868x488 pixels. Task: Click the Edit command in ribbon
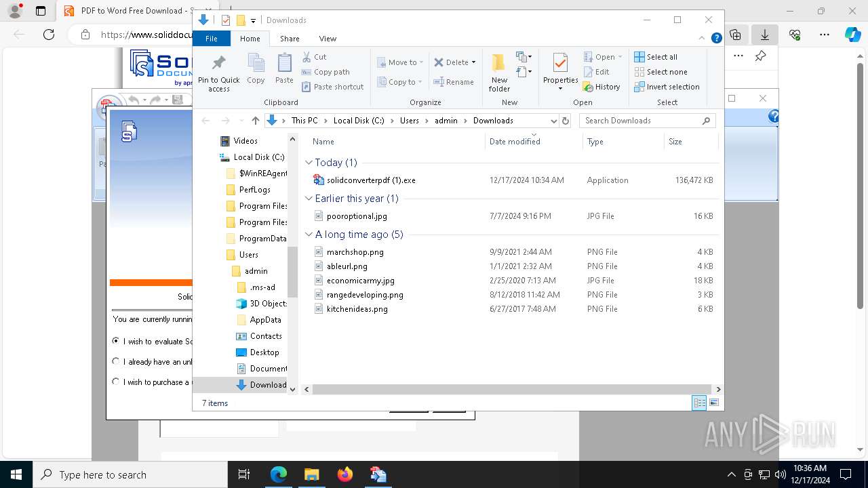click(596, 72)
